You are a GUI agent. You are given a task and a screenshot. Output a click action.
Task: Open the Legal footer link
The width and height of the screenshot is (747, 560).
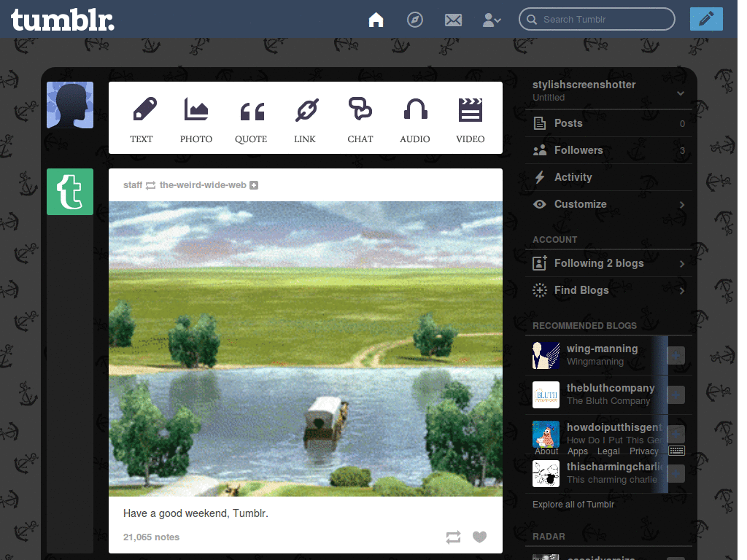[608, 451]
